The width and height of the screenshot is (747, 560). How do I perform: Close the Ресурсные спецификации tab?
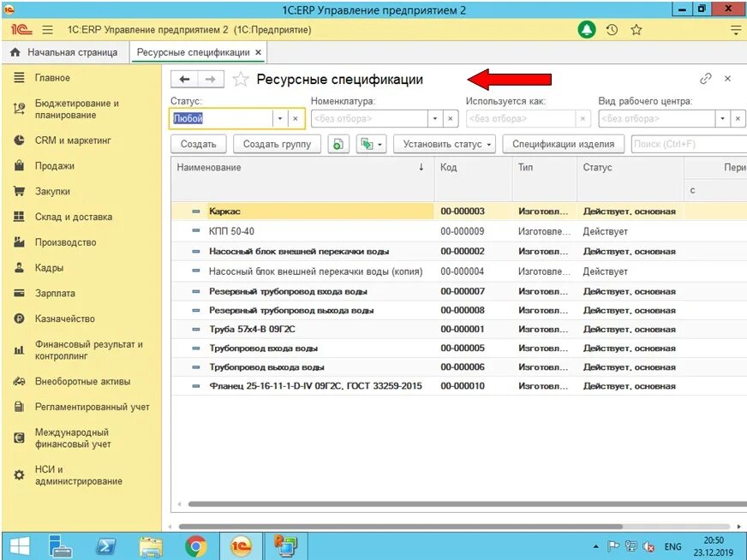pos(258,52)
